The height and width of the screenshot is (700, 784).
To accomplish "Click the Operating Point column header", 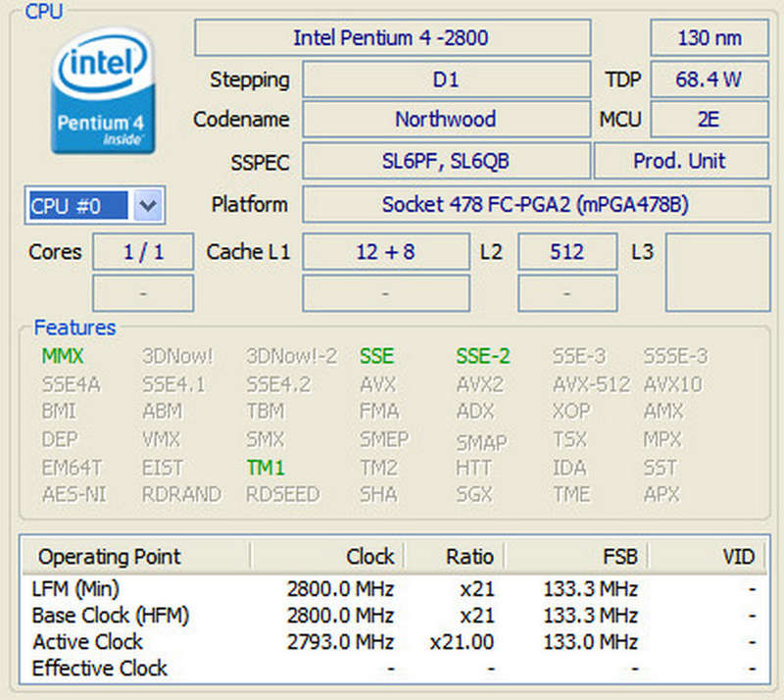I will 136,557.
